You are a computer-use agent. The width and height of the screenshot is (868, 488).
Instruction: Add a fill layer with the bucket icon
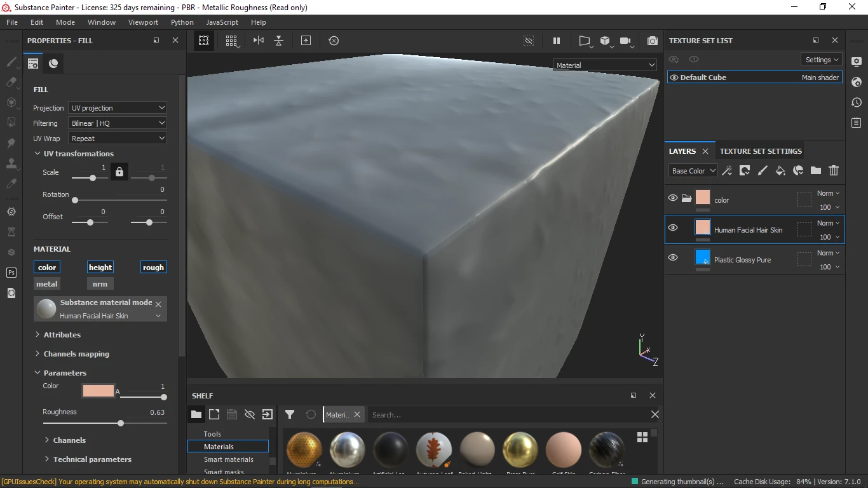point(780,170)
